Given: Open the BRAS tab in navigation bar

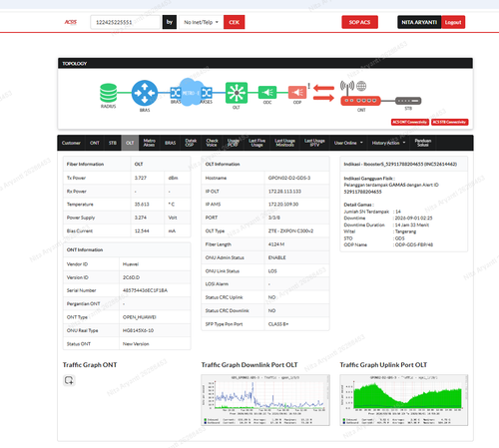Looking at the screenshot, I should coord(170,143).
